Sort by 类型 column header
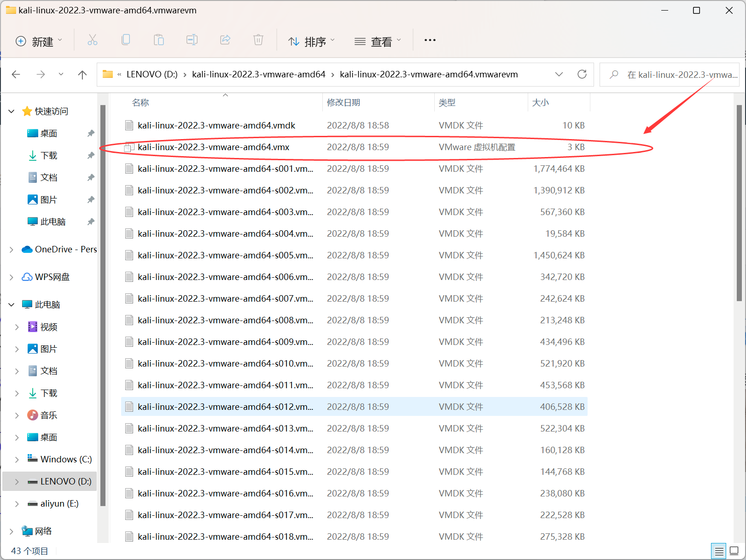746x560 pixels. click(x=447, y=102)
